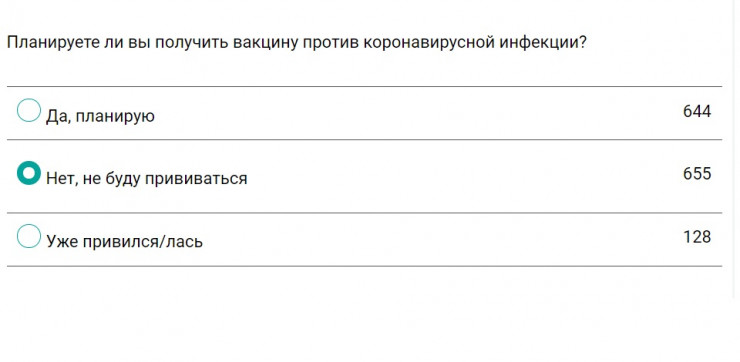Click the word "Нет," in the second option
740x362 pixels.
coord(60,179)
